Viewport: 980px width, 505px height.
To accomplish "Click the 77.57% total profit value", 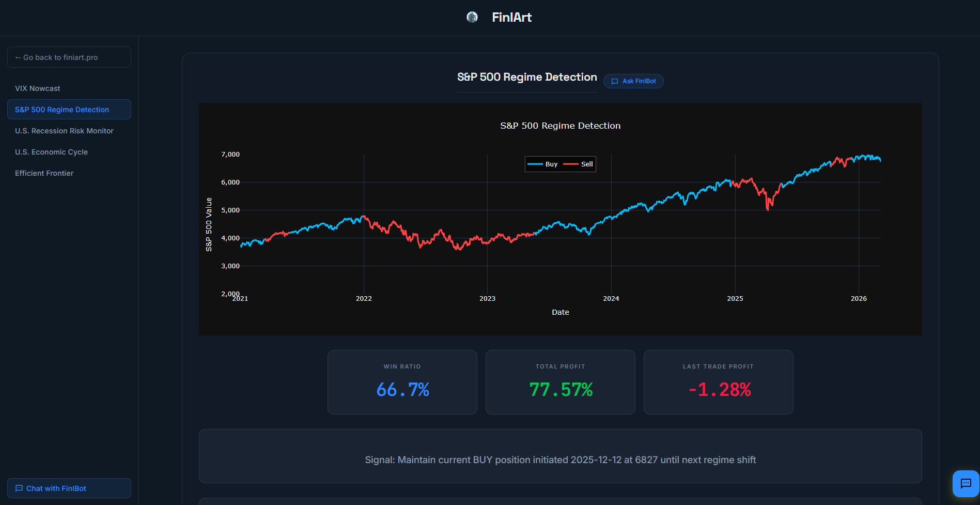I will tap(561, 389).
